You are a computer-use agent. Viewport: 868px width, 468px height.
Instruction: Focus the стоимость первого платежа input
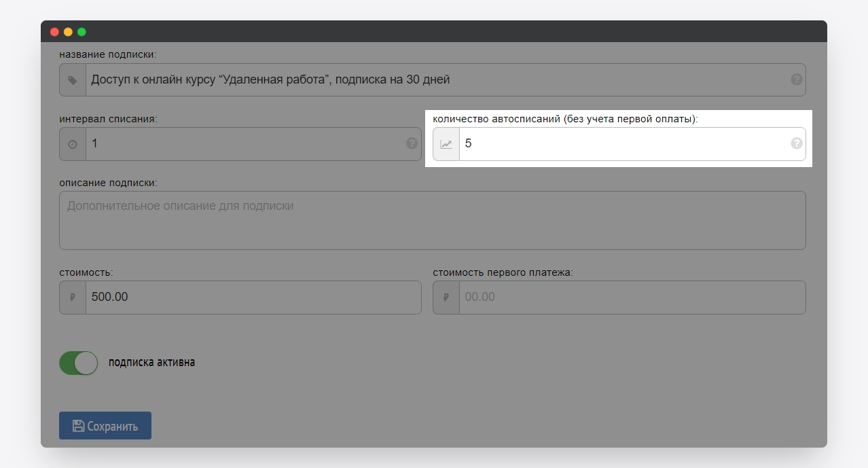(x=632, y=298)
